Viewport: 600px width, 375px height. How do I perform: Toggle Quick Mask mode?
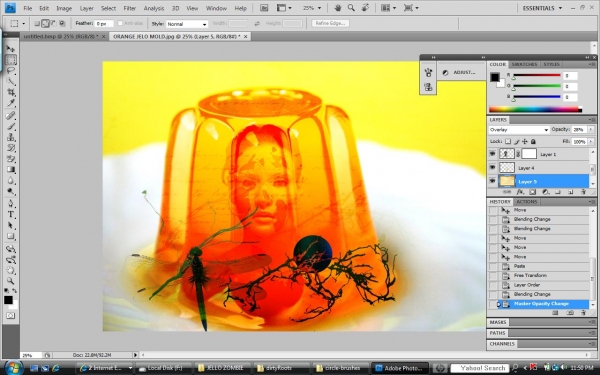point(11,316)
